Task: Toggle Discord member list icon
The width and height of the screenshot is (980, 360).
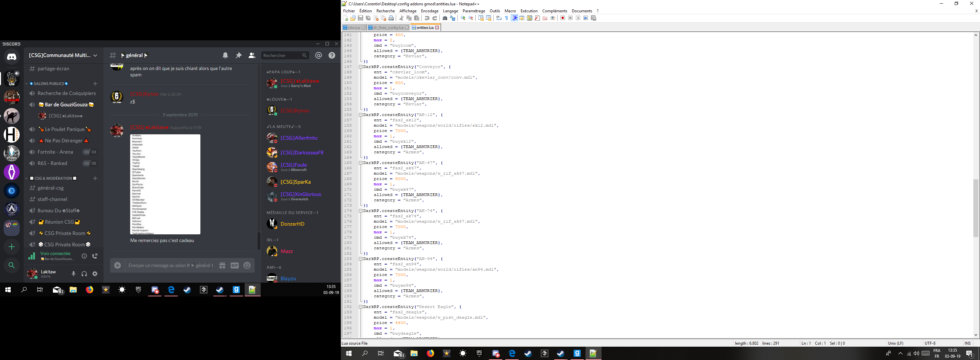Action: tap(252, 55)
